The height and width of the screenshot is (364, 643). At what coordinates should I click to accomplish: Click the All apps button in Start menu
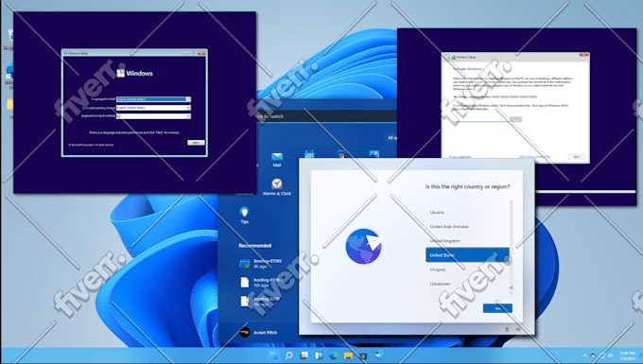pyautogui.click(x=392, y=138)
